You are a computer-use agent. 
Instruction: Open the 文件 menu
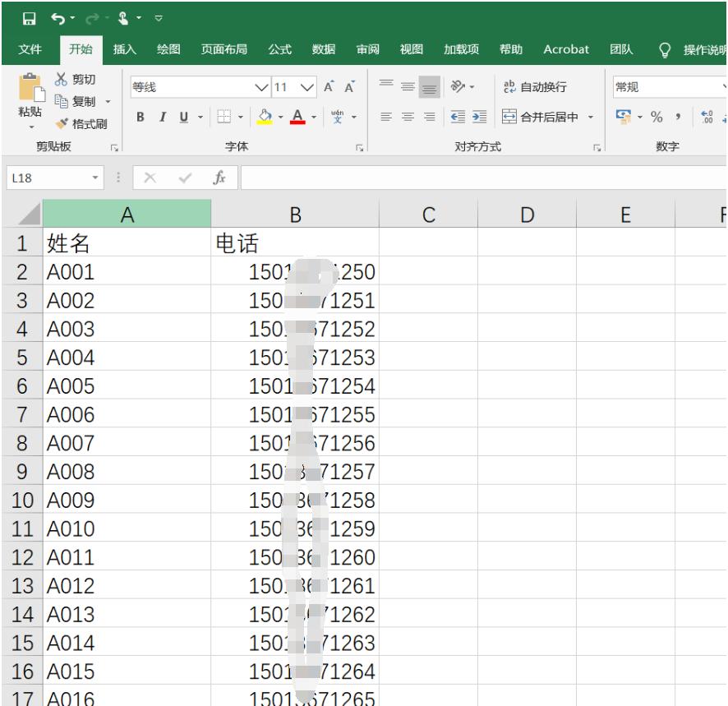pos(30,48)
